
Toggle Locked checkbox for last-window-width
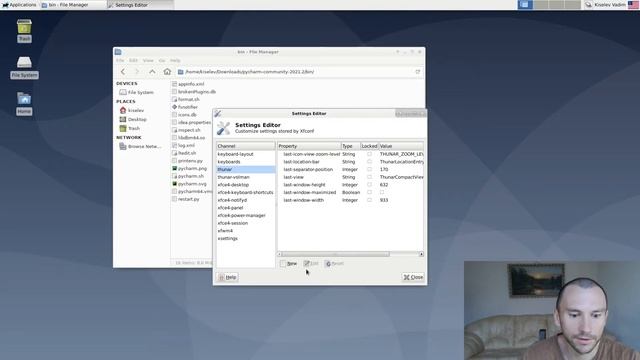click(x=369, y=200)
